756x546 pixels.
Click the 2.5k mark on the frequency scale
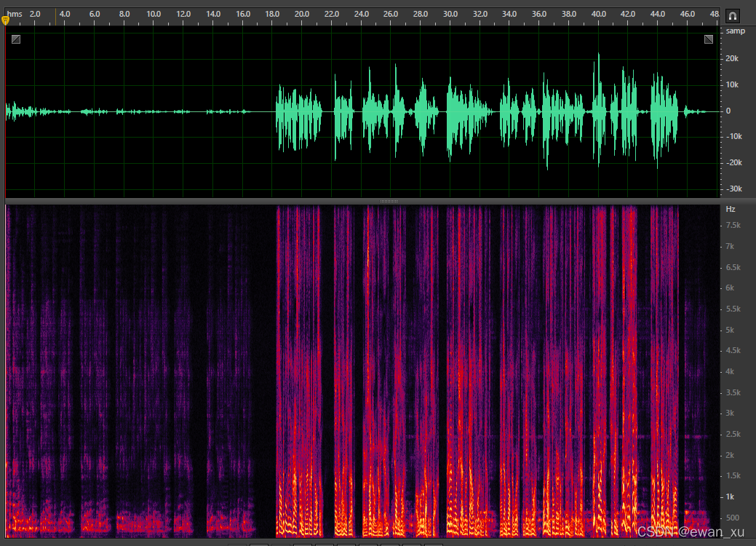pyautogui.click(x=733, y=434)
